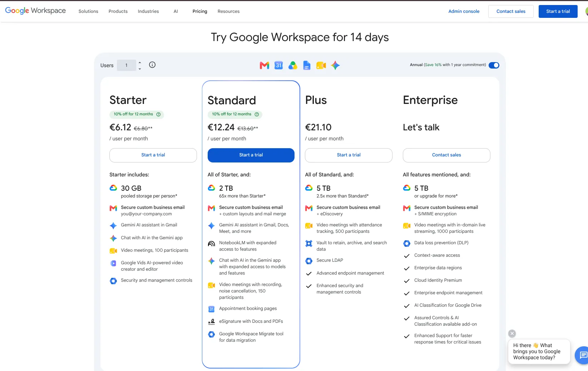The width and height of the screenshot is (588, 371).
Task: Click the Standard plan heading
Action: 232,100
